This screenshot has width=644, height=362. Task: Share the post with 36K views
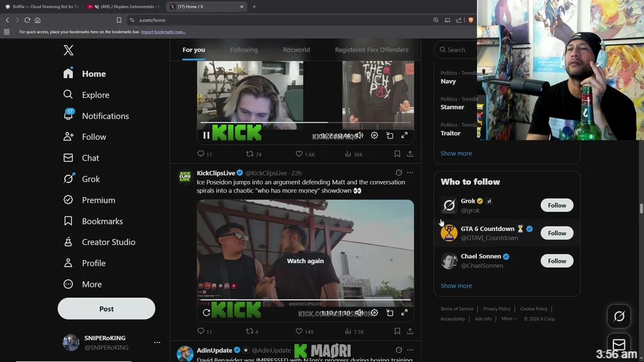[x=410, y=154]
